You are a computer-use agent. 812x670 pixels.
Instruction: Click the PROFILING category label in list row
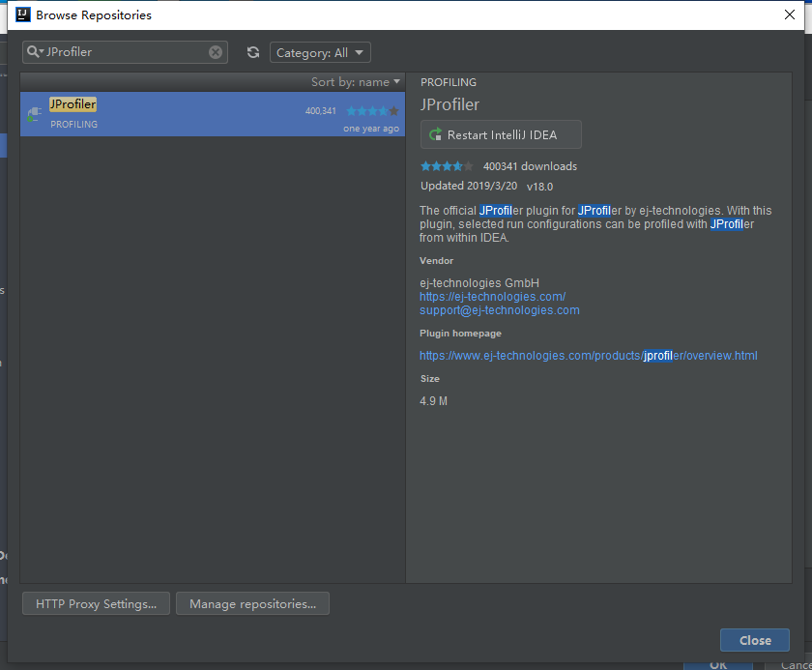tap(74, 125)
